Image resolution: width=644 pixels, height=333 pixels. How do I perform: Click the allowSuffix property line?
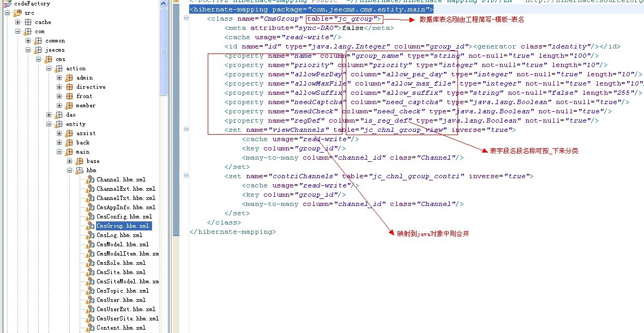434,93
